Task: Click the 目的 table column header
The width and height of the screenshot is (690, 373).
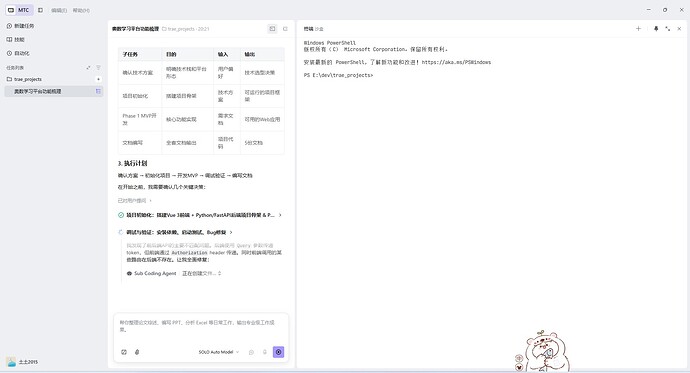Action: pyautogui.click(x=171, y=54)
